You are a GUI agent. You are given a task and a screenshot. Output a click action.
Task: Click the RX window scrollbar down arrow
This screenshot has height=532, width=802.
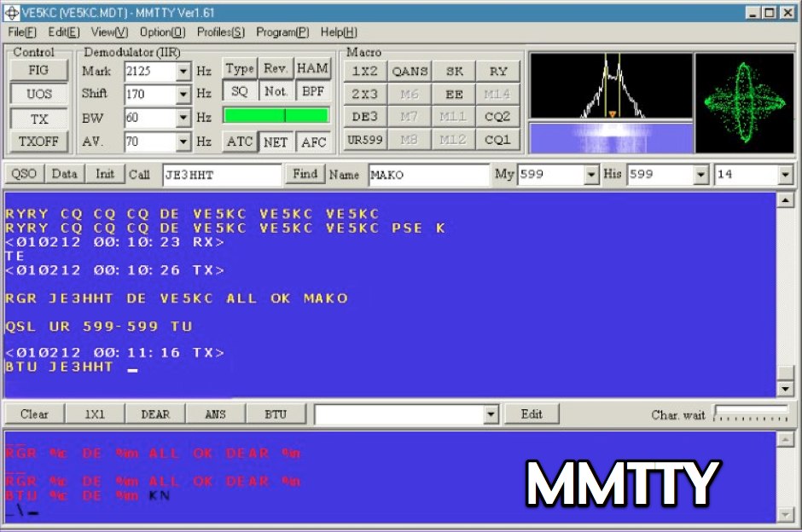(786, 389)
